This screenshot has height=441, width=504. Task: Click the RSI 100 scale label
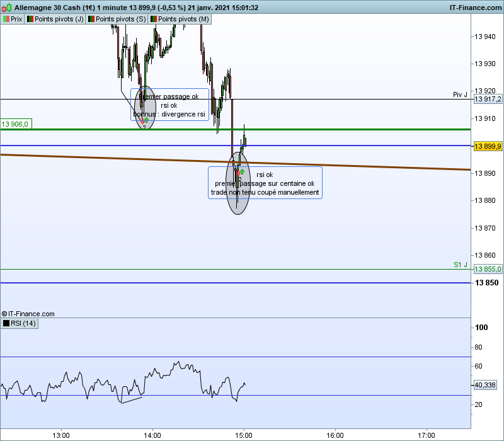481,328
